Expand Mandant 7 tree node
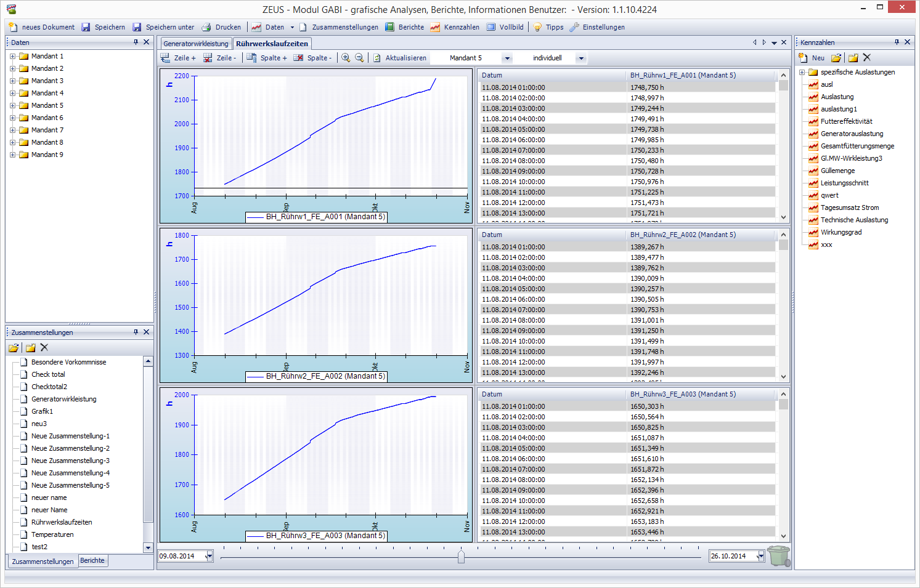Screen dimensions: 920x588 pyautogui.click(x=12, y=130)
